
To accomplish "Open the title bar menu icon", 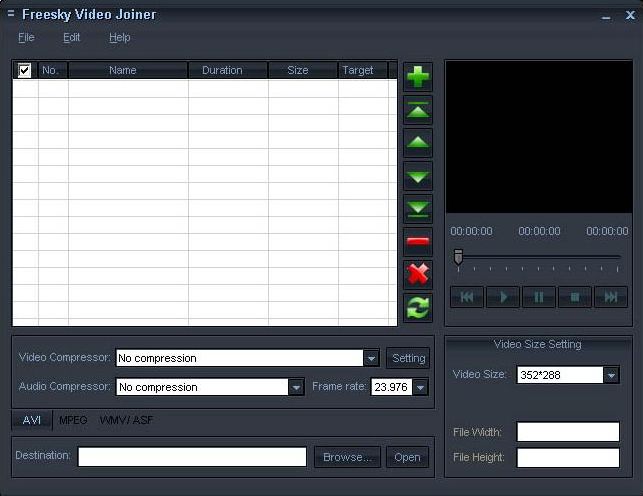I will pyautogui.click(x=11, y=14).
